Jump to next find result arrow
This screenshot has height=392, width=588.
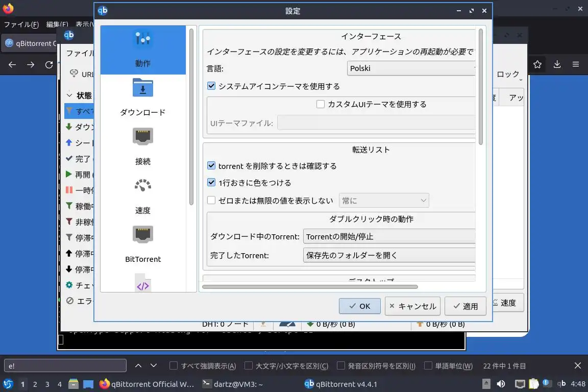(x=153, y=365)
